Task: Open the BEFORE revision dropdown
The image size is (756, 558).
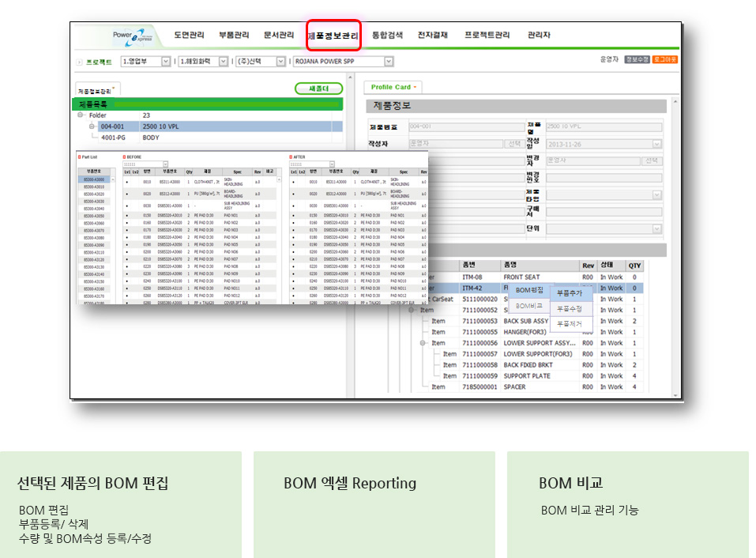Action: 164,164
